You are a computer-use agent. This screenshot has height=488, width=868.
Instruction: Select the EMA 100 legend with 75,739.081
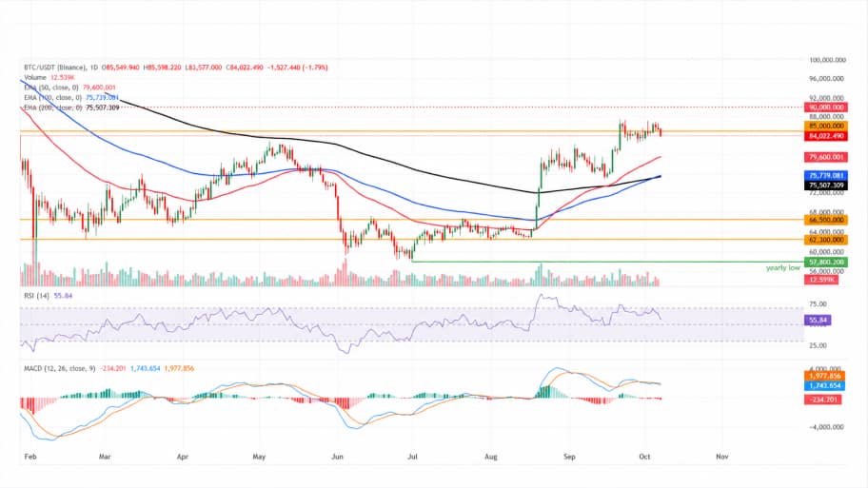pos(70,97)
